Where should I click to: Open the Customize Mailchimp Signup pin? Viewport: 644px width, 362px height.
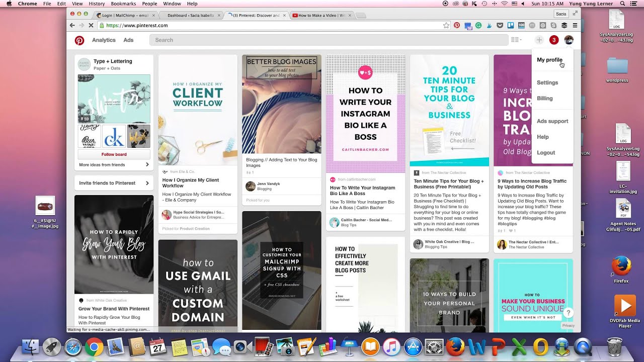click(282, 270)
